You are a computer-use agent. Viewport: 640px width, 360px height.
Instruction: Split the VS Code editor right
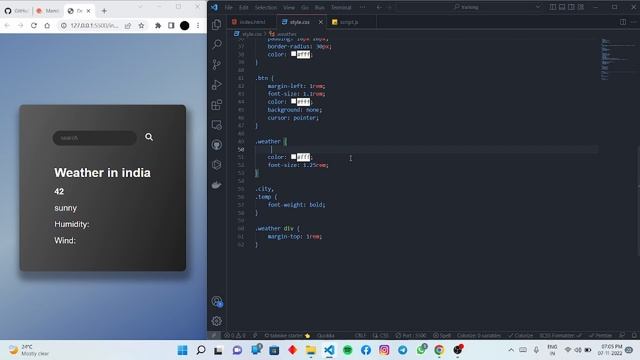point(623,22)
